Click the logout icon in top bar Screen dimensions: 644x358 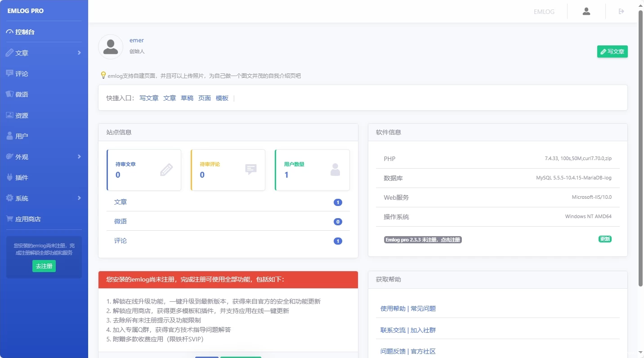coord(622,11)
